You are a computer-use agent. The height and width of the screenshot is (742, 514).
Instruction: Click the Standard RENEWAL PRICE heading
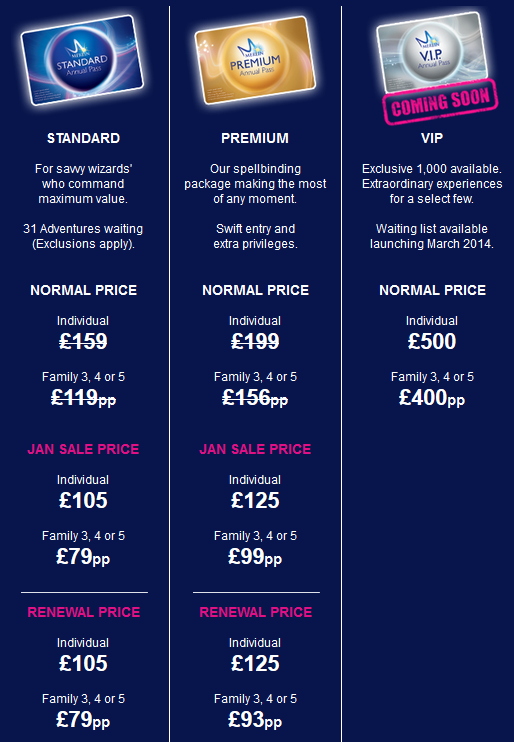(x=84, y=612)
